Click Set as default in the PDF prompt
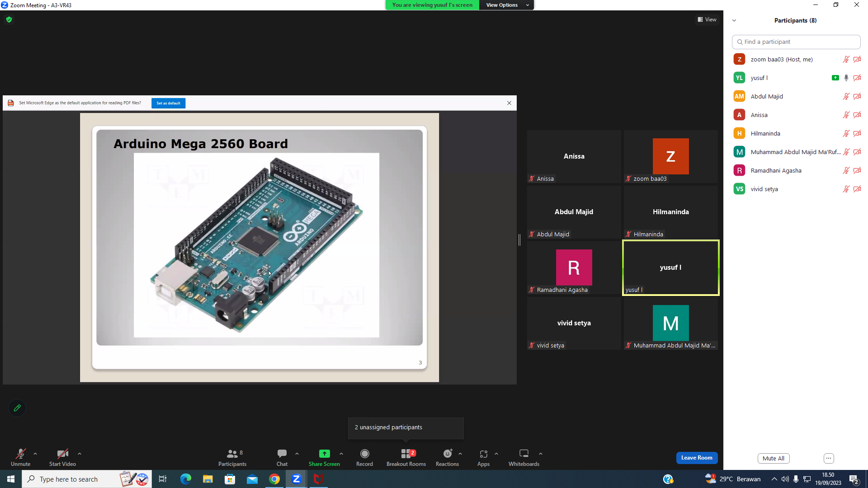868x488 pixels. (x=168, y=103)
